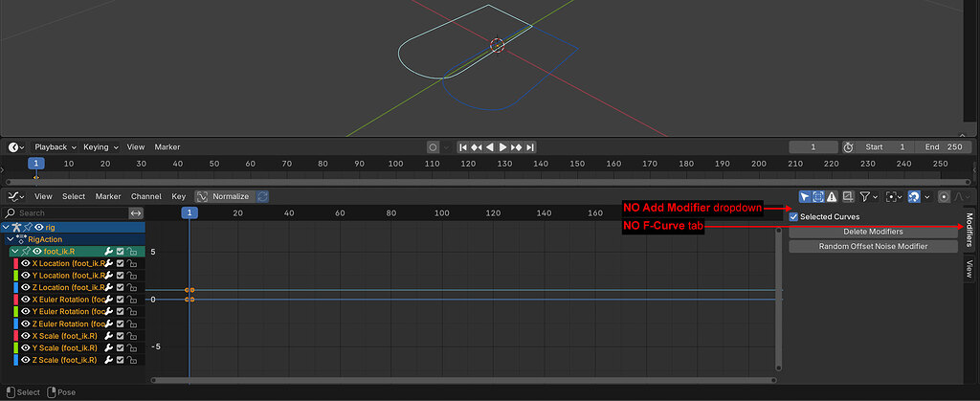
Task: Toggle Only Show Selected Keyframe Handles icon
Action: point(818,196)
